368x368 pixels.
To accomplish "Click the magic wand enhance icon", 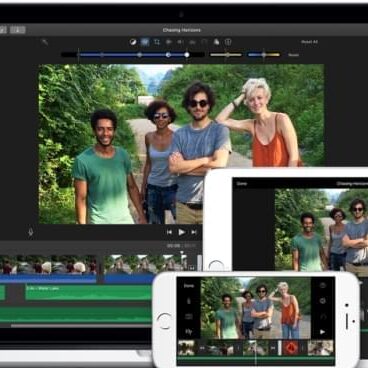I will (x=44, y=42).
